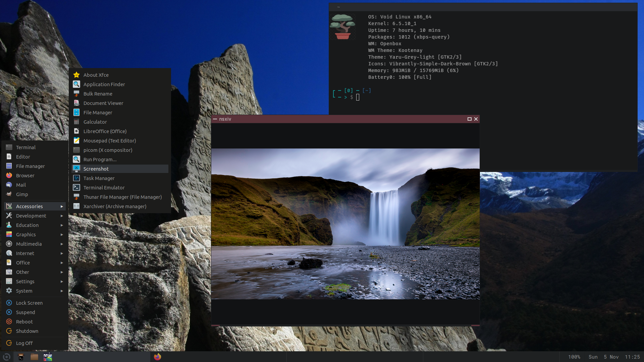Click the Bulk Rename icon
The image size is (644, 362).
pyautogui.click(x=76, y=94)
